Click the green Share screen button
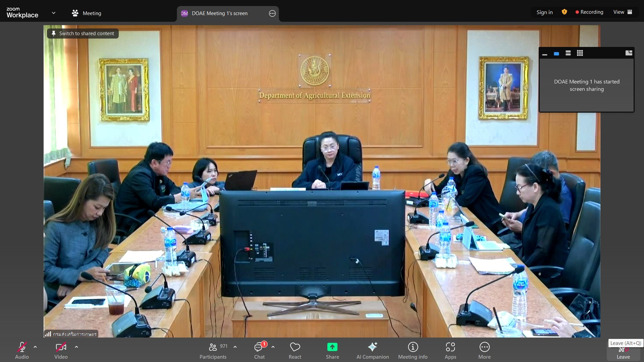Viewport: 644px width, 362px height. (332, 350)
